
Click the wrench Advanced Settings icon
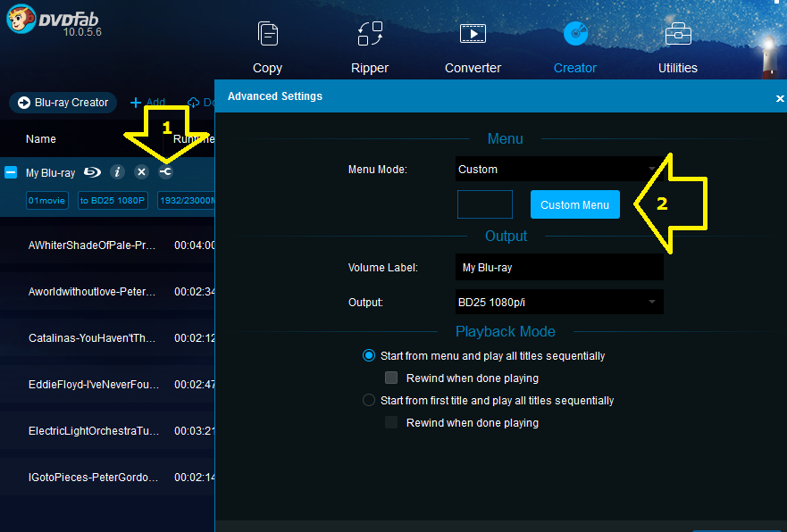coord(165,172)
